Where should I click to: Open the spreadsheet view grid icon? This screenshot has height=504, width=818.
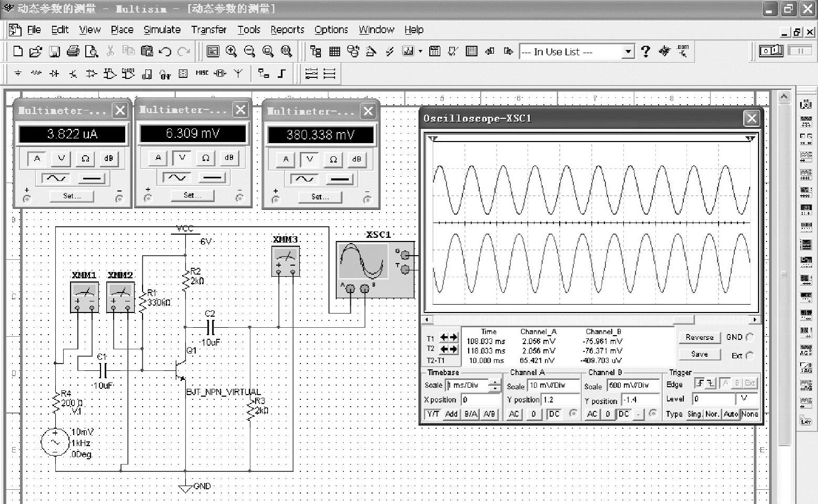334,51
